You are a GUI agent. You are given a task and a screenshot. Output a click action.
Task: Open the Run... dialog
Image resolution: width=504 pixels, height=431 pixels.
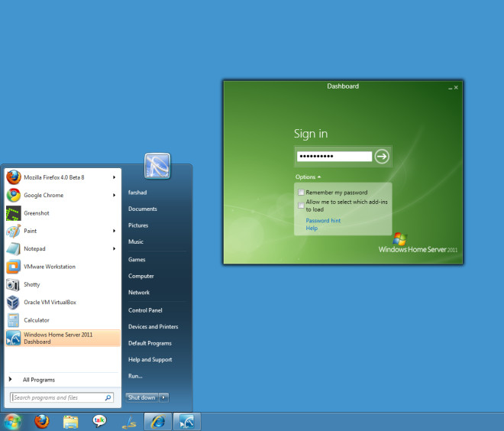click(135, 376)
